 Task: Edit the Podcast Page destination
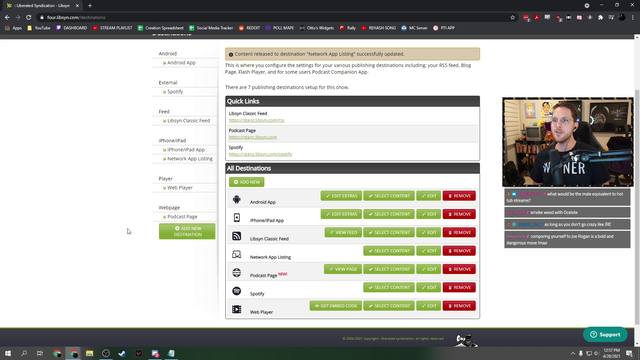point(429,269)
